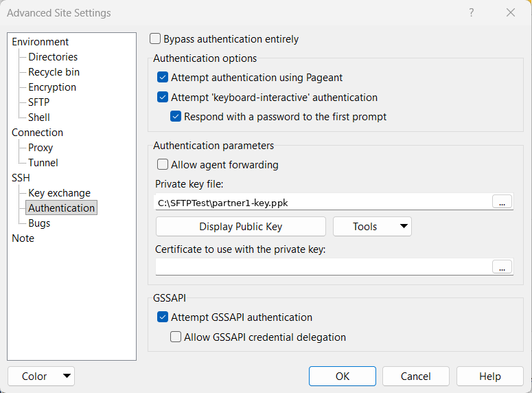Select Recycle bin in the tree
This screenshot has height=393, width=532.
click(54, 72)
